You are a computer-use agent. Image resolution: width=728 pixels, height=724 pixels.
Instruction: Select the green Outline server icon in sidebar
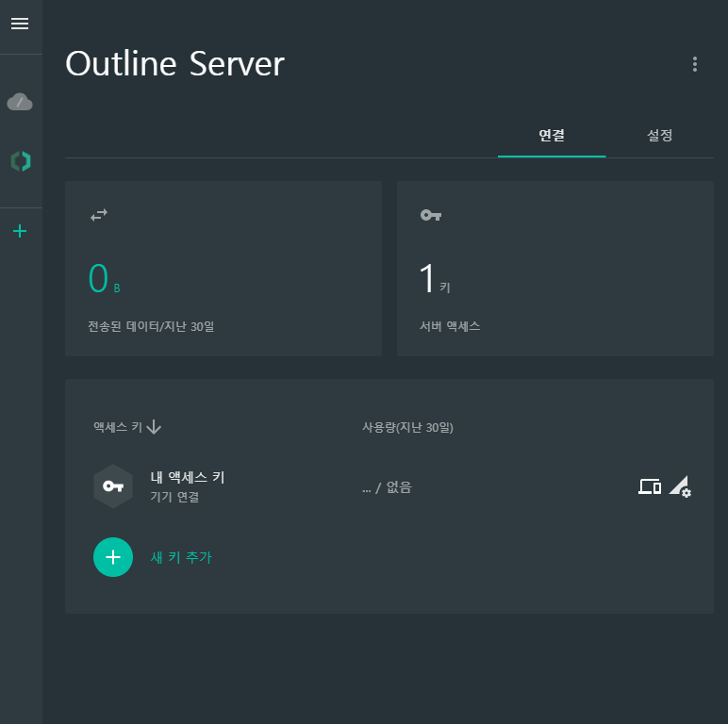coord(21,161)
